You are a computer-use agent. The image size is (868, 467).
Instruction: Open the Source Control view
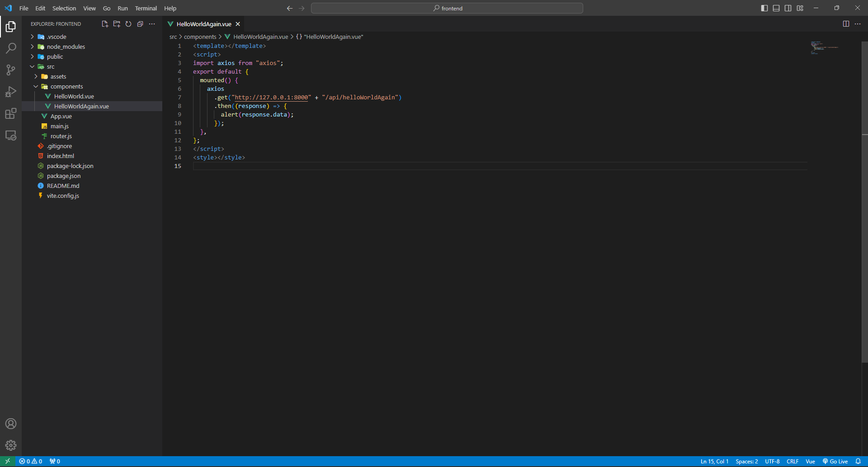(11, 70)
